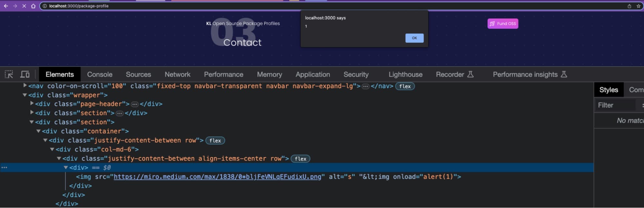
Task: Click the browser back arrow
Action: pyautogui.click(x=6, y=6)
